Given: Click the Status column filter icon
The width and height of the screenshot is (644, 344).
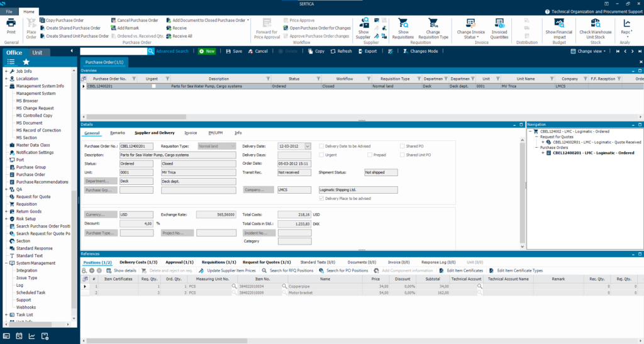Looking at the screenshot, I should tap(319, 79).
